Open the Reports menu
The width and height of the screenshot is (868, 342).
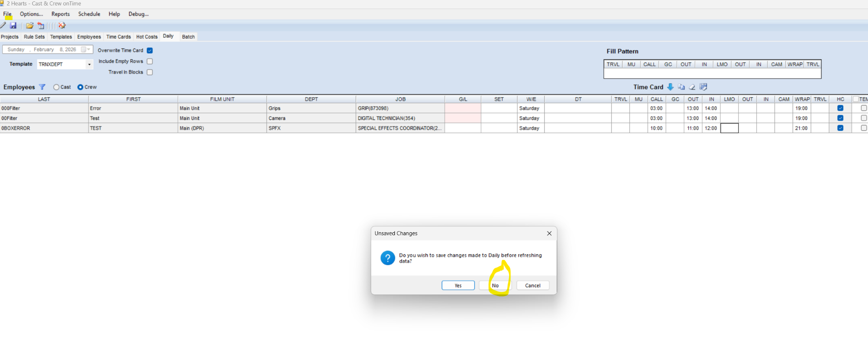click(61, 14)
